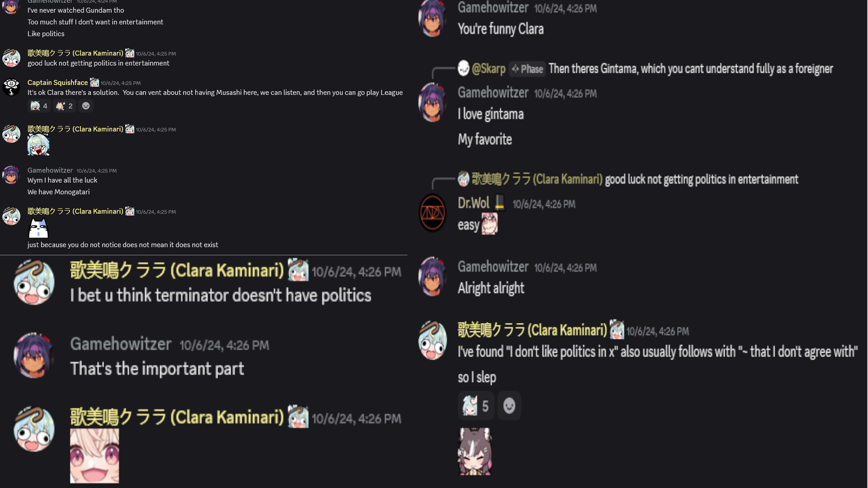Screen dimensions: 868x488
Task: Click the cat-eared chibi sticker below reactions
Action: coord(475,451)
